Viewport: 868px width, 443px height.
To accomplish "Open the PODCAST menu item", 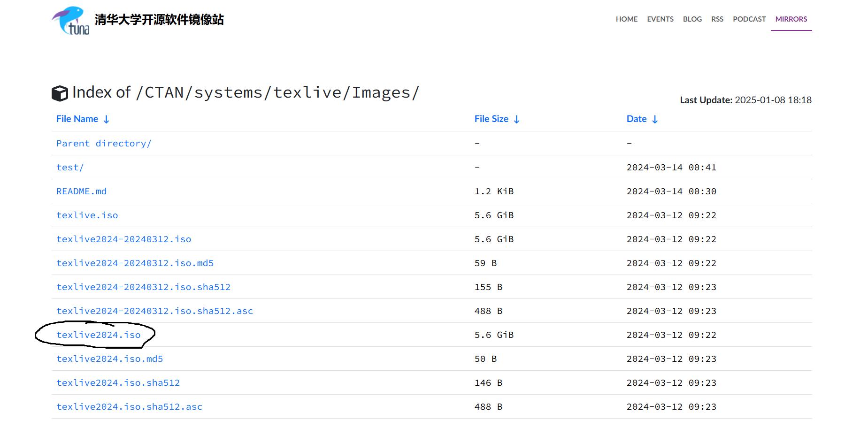I will pyautogui.click(x=749, y=19).
